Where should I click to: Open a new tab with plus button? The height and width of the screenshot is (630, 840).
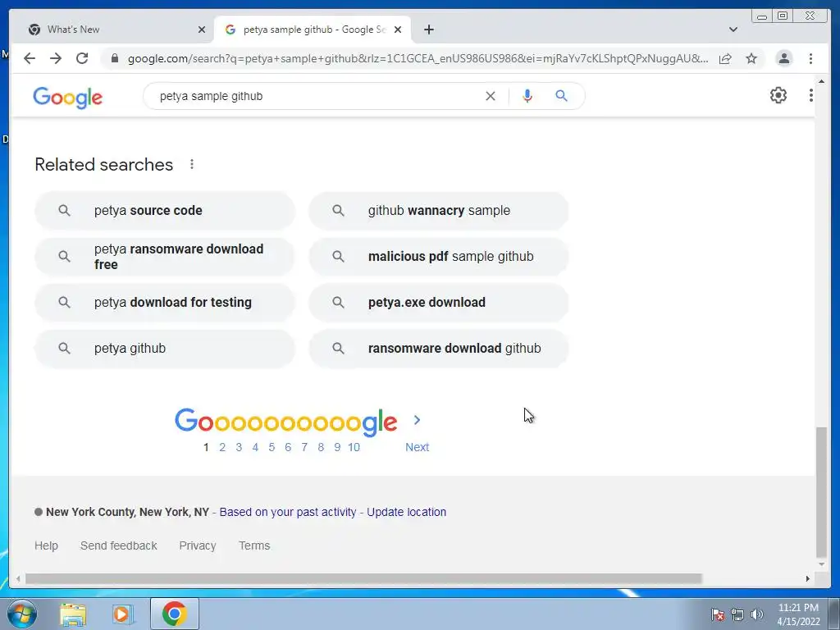428,30
